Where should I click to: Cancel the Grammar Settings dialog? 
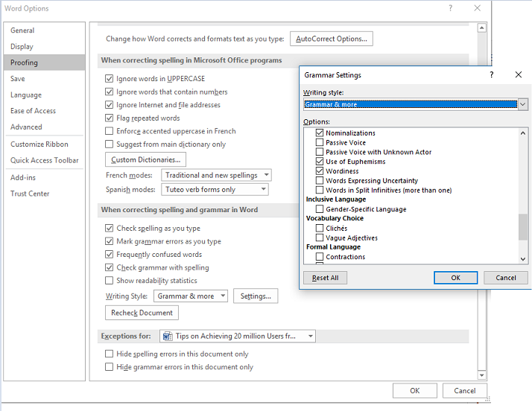click(505, 278)
